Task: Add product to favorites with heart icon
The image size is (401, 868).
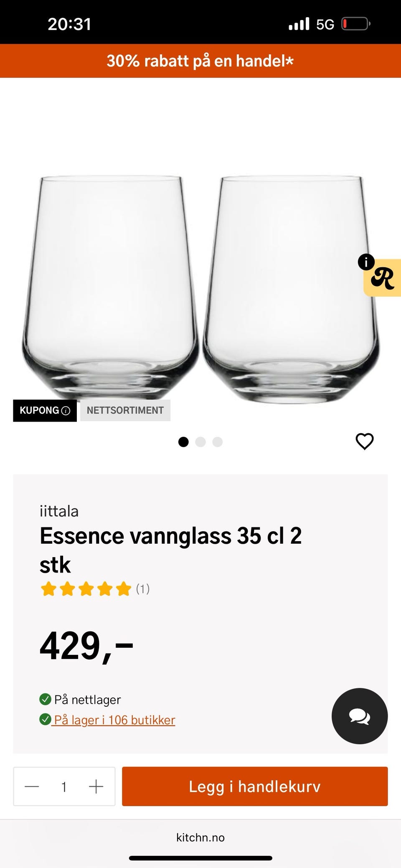Action: click(x=364, y=441)
